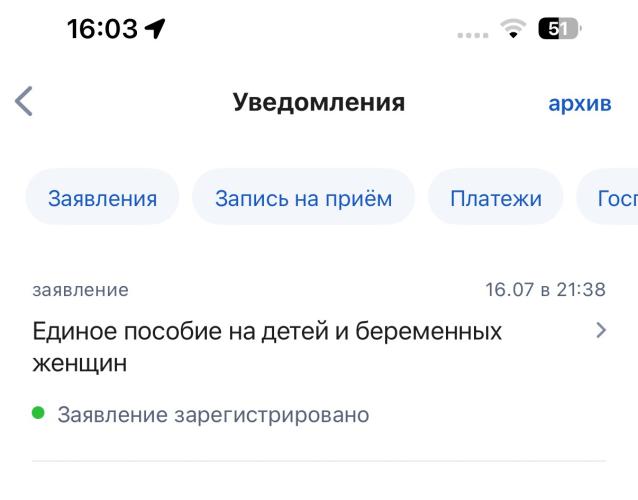Tap the cellular signal dots icon
Screen dimensions: 638x500
coord(473,35)
